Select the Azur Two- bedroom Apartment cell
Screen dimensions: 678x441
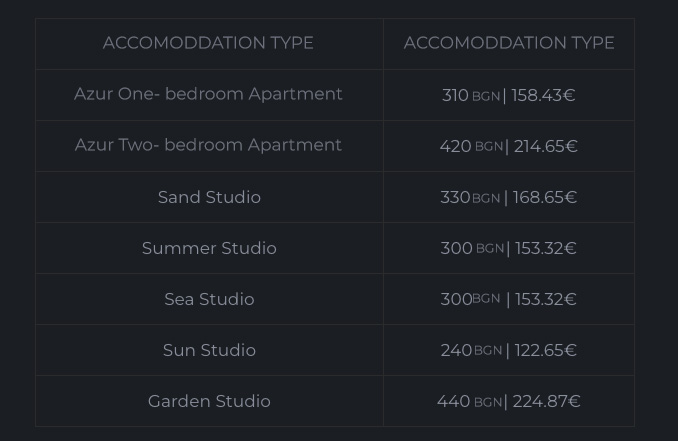(208, 145)
